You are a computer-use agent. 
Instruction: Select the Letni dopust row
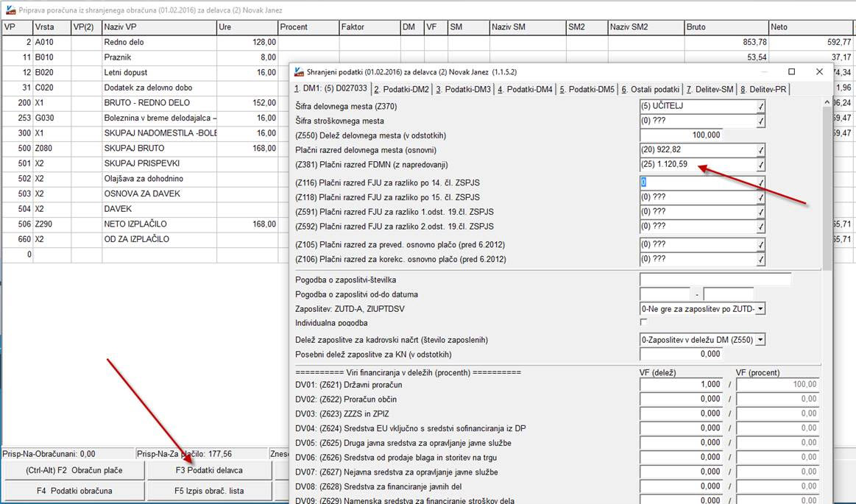tap(145, 73)
